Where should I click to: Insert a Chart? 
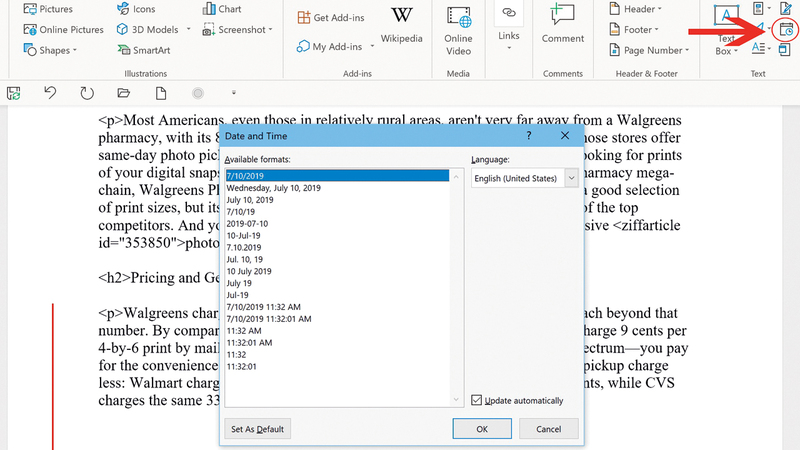[222, 9]
